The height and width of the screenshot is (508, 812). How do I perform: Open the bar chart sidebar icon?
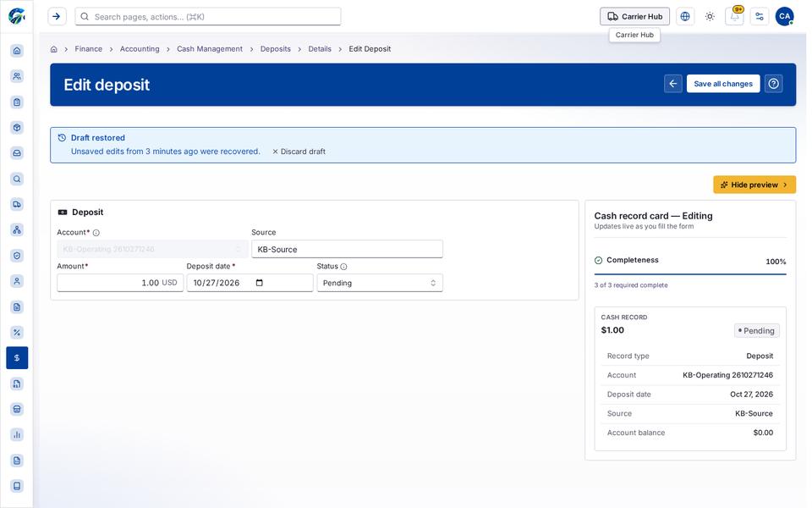point(17,434)
